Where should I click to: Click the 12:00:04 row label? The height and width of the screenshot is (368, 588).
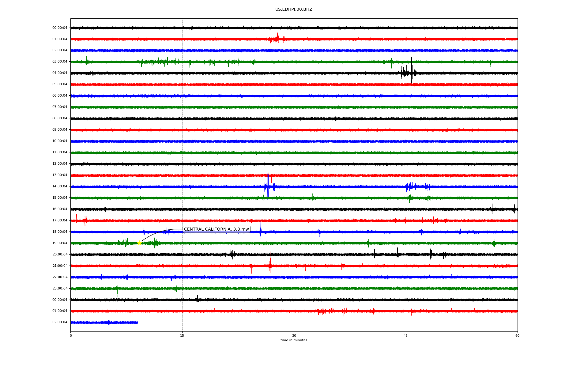click(60, 164)
